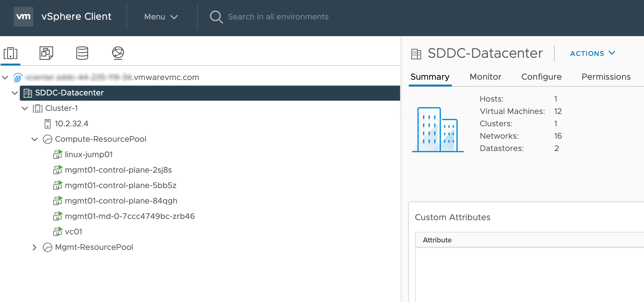Select SDDC-Datacenter in the tree

tap(69, 93)
